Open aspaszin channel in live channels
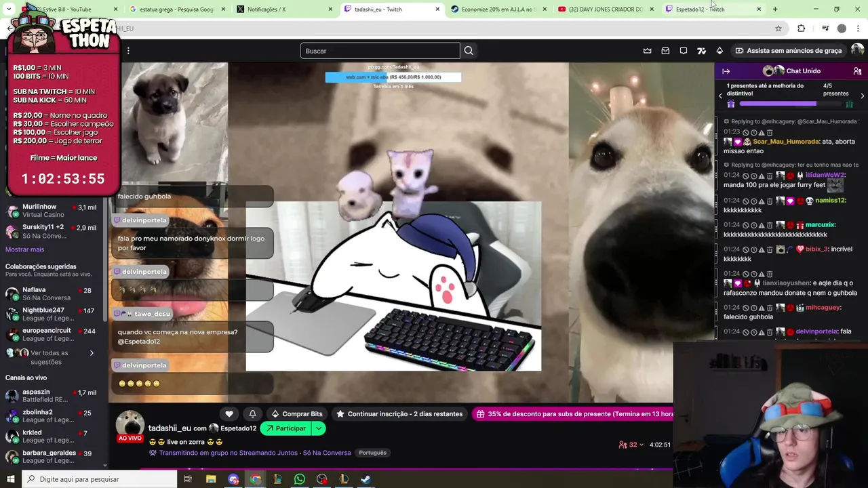 (x=52, y=396)
